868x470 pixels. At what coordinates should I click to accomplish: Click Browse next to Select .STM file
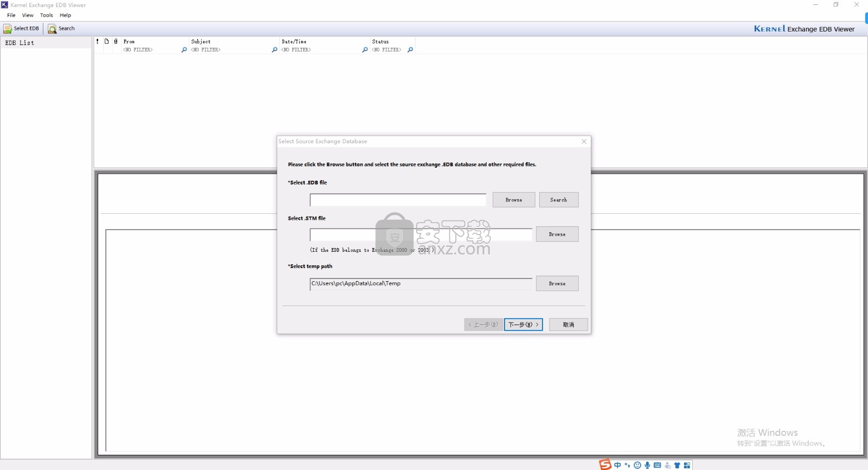pyautogui.click(x=557, y=234)
